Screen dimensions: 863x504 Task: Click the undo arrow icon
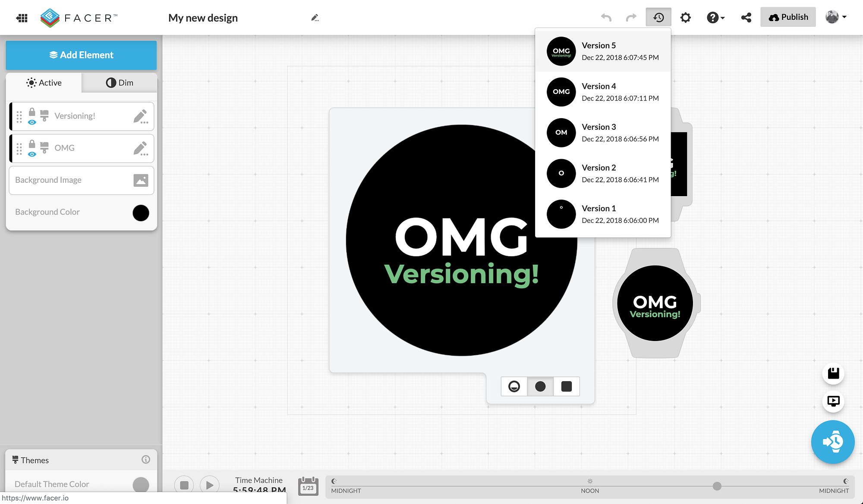click(606, 18)
